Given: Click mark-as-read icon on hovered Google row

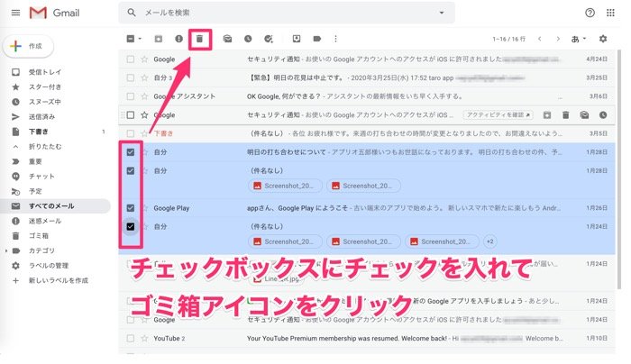Looking at the screenshot, I should coord(584,115).
